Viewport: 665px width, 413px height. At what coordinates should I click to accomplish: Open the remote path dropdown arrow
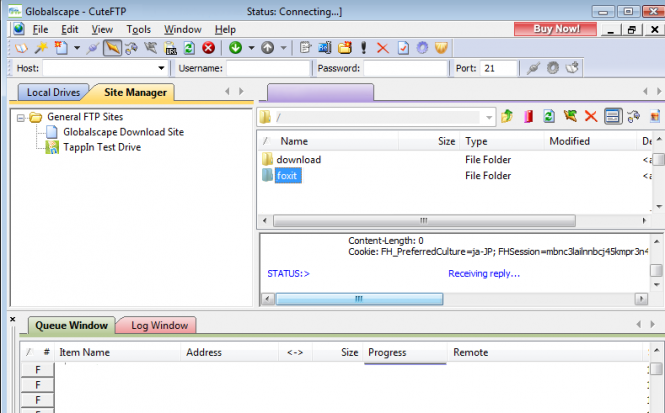tap(489, 117)
